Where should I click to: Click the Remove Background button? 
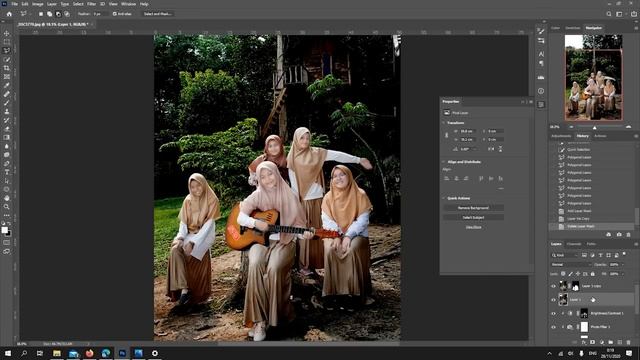tap(473, 208)
